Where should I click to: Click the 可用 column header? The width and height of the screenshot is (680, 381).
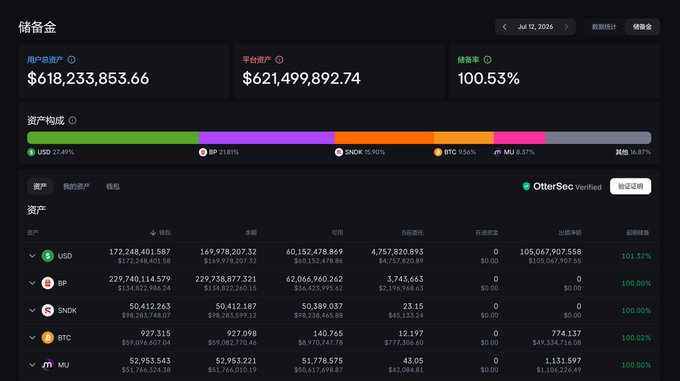tap(337, 233)
